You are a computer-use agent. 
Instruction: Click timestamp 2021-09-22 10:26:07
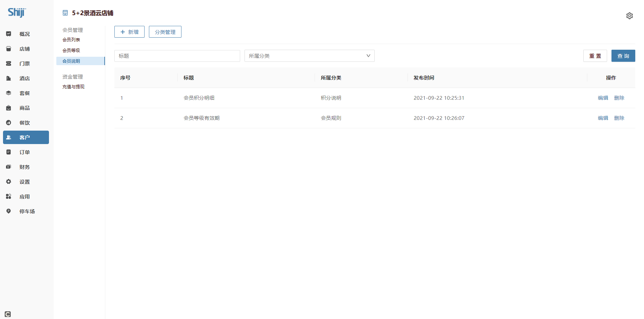tap(439, 118)
